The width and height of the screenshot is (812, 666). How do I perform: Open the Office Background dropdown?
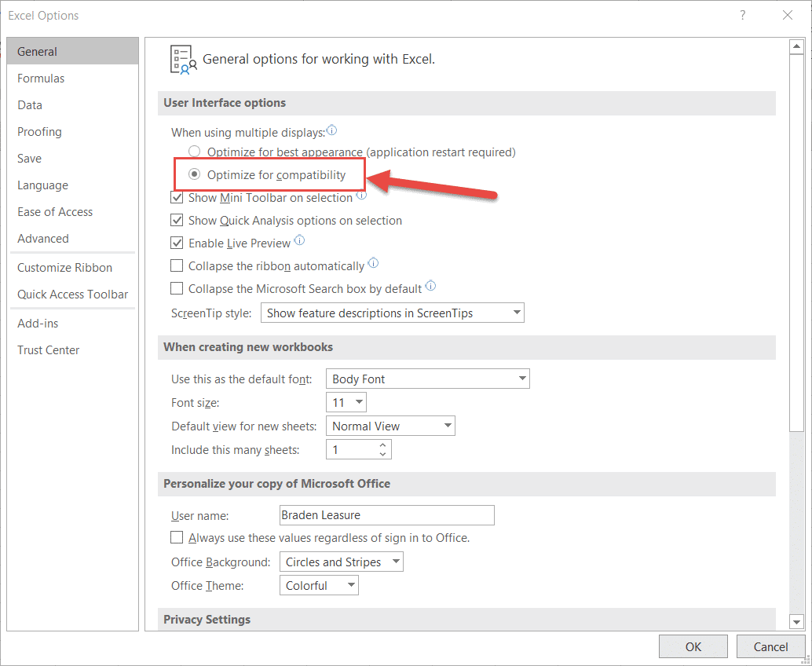click(x=342, y=562)
